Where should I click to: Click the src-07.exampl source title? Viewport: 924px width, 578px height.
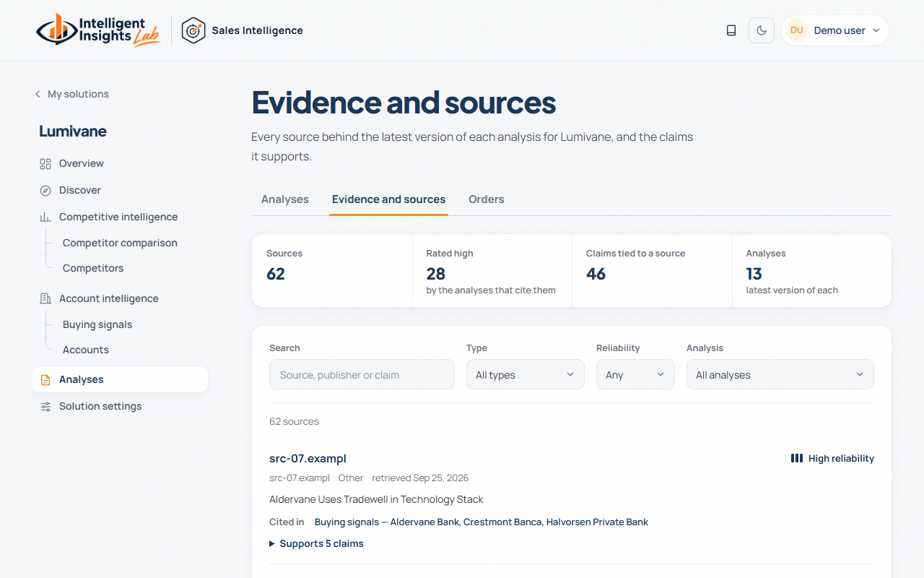pyautogui.click(x=308, y=458)
